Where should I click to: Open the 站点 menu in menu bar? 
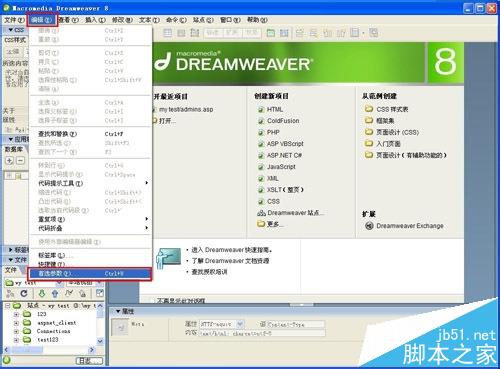[x=203, y=20]
